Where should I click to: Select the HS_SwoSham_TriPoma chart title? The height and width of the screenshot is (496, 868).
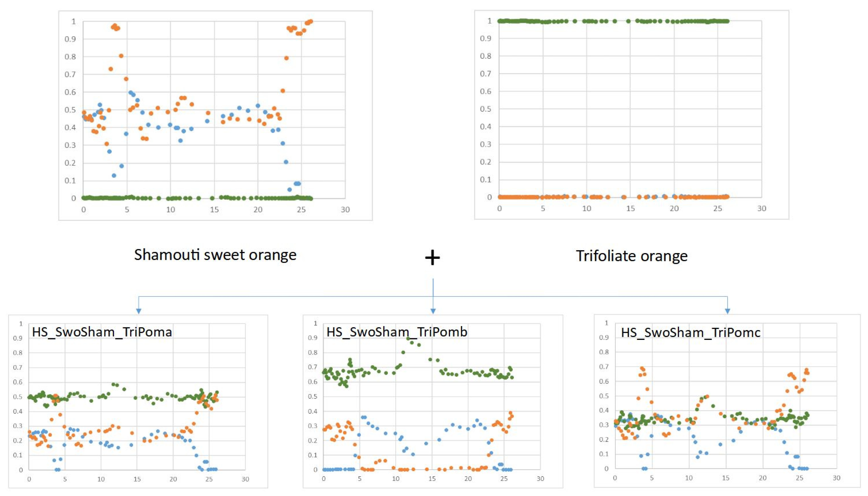pos(102,332)
